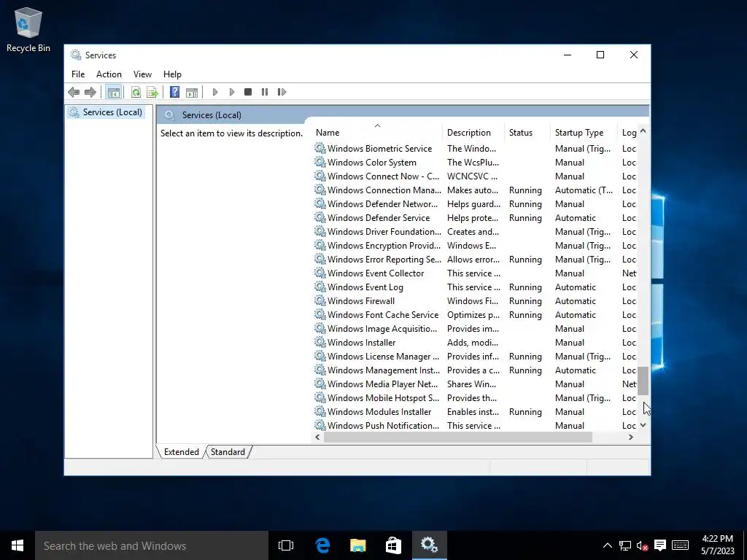Click the second play arrow toolbar icon
Screen dimensions: 747x560
[231, 92]
